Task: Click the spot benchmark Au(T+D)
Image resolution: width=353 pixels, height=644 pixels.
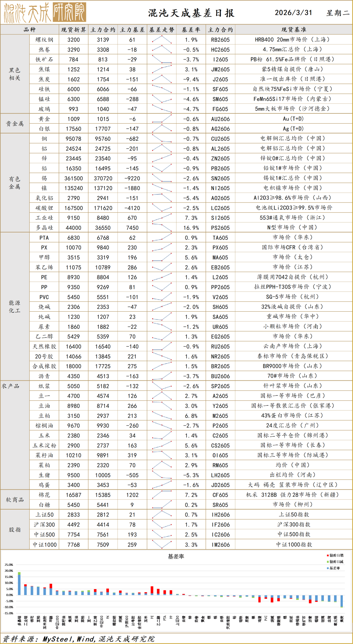Action: click(293, 119)
